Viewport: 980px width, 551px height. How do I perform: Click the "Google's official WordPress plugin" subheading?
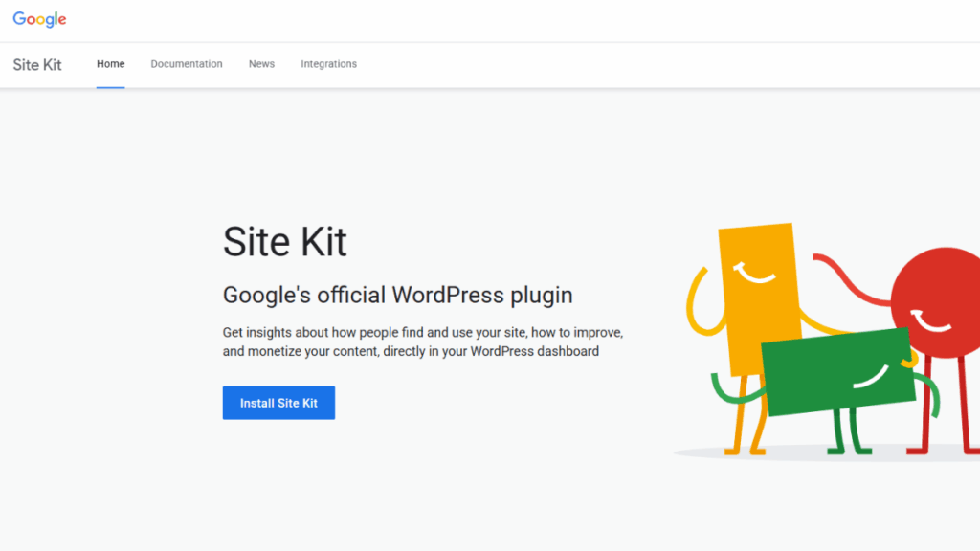[397, 294]
